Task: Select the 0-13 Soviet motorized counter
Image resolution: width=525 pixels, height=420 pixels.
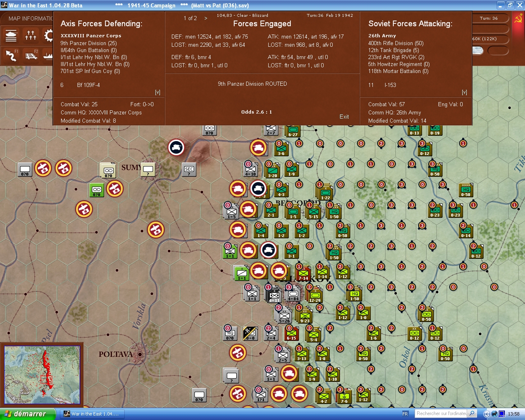Action: click(414, 130)
